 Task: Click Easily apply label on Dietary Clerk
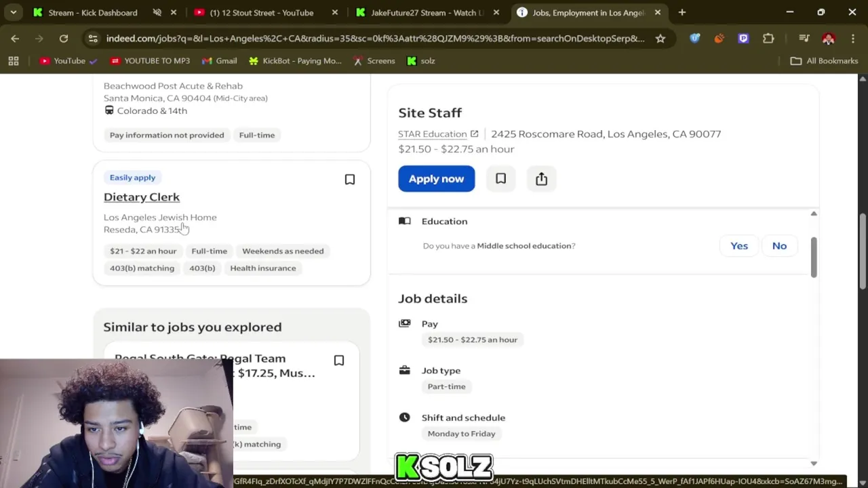pyautogui.click(x=132, y=178)
